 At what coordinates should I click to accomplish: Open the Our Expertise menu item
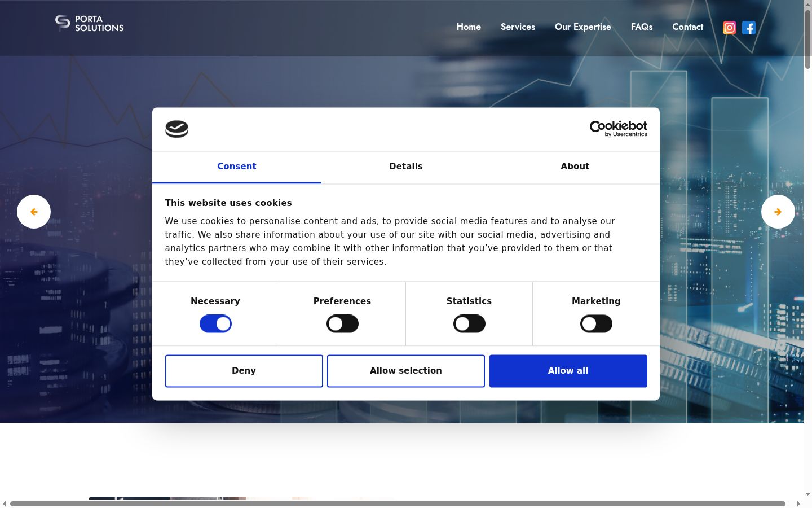point(583,27)
